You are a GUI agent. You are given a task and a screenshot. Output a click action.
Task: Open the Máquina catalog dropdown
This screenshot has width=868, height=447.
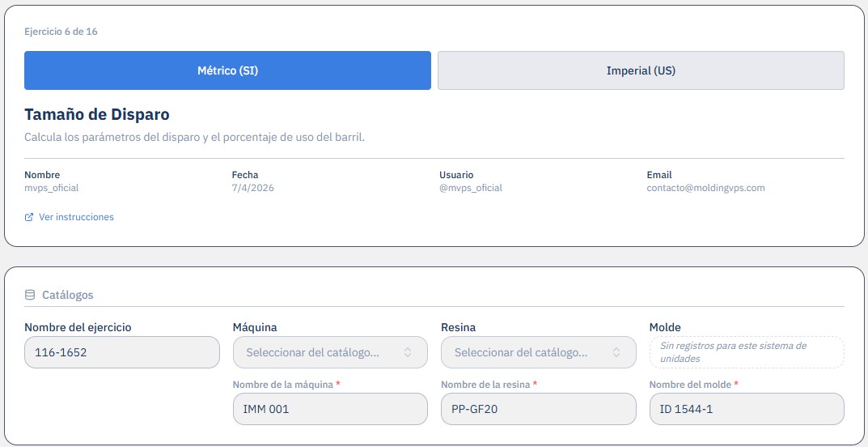click(x=331, y=352)
